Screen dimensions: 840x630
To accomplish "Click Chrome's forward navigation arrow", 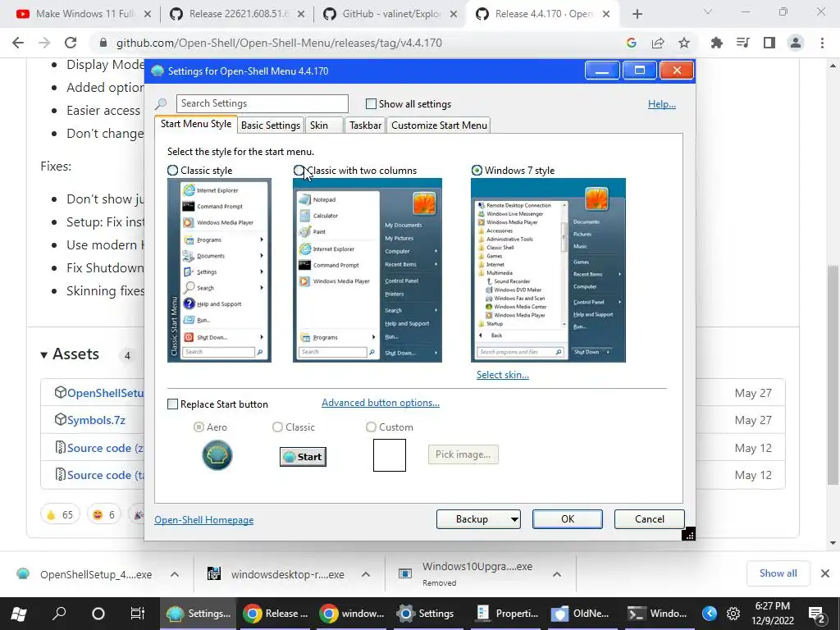I will (44, 43).
